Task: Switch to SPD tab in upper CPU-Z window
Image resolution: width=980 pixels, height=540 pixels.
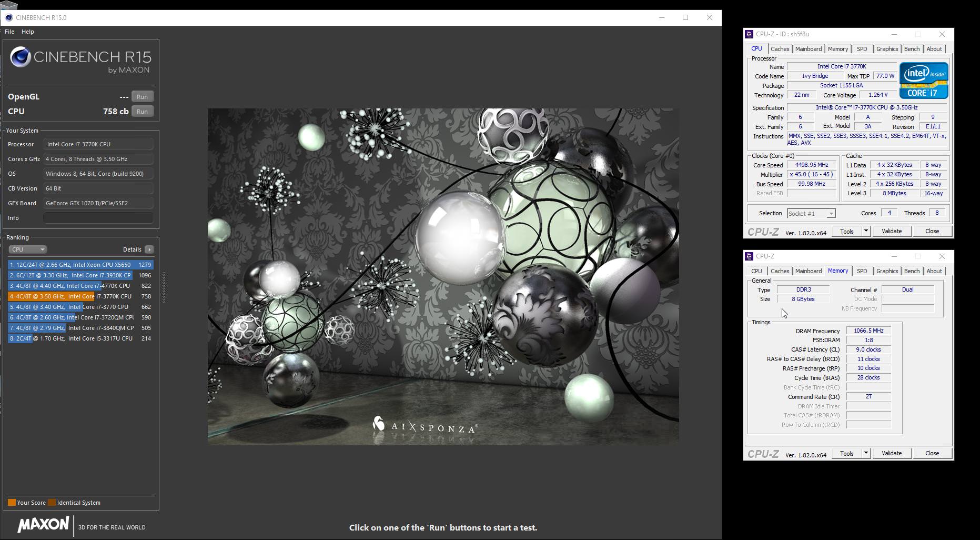Action: tap(862, 49)
